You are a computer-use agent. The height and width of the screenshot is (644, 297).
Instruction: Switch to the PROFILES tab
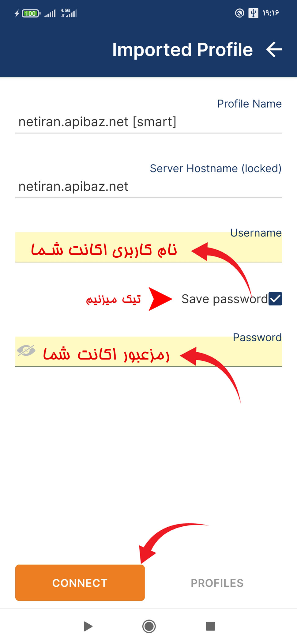(x=217, y=582)
